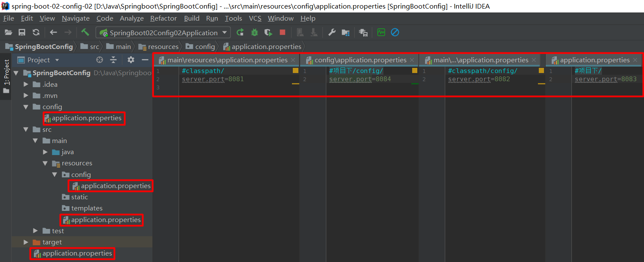Click the application.properties breadcrumb

[262, 47]
